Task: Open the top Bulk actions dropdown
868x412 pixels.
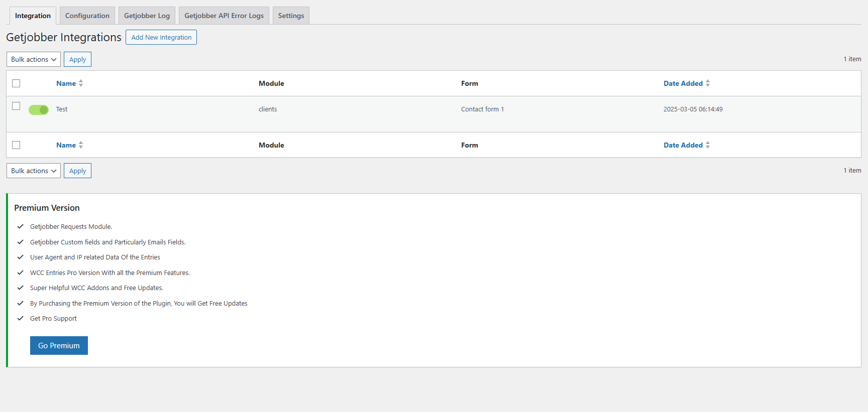Action: pos(34,59)
